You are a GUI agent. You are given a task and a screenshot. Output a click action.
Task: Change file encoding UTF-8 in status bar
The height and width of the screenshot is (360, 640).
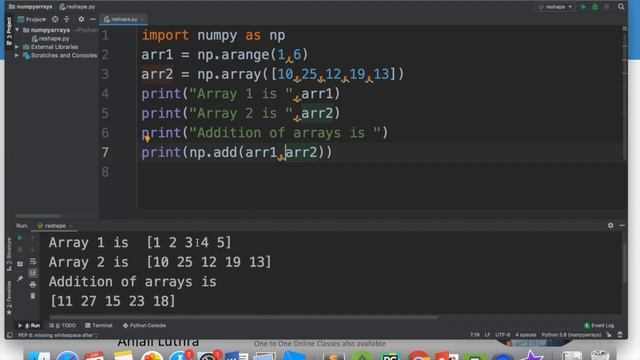tap(502, 335)
